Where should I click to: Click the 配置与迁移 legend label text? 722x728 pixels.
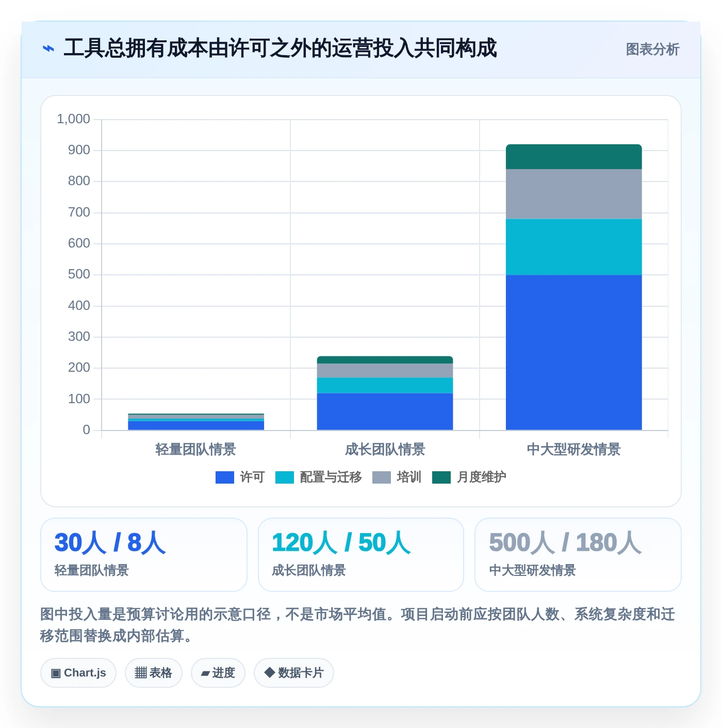tap(331, 477)
